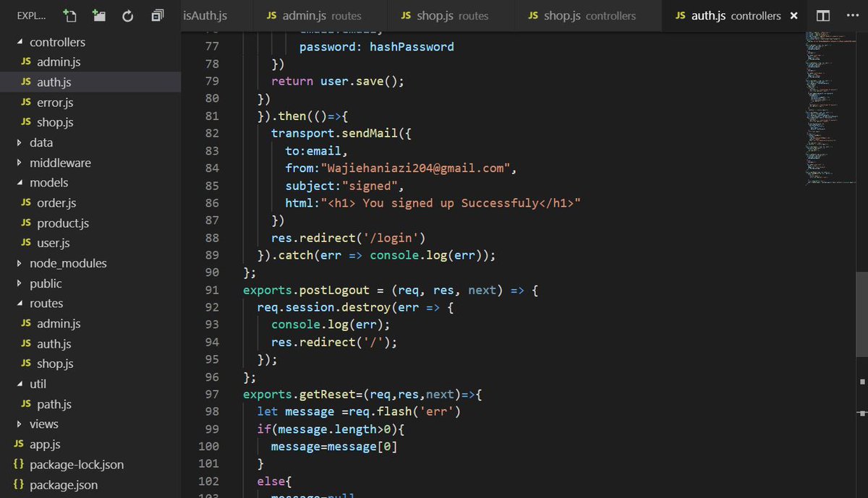Open product.js in models folder

[90, 223]
